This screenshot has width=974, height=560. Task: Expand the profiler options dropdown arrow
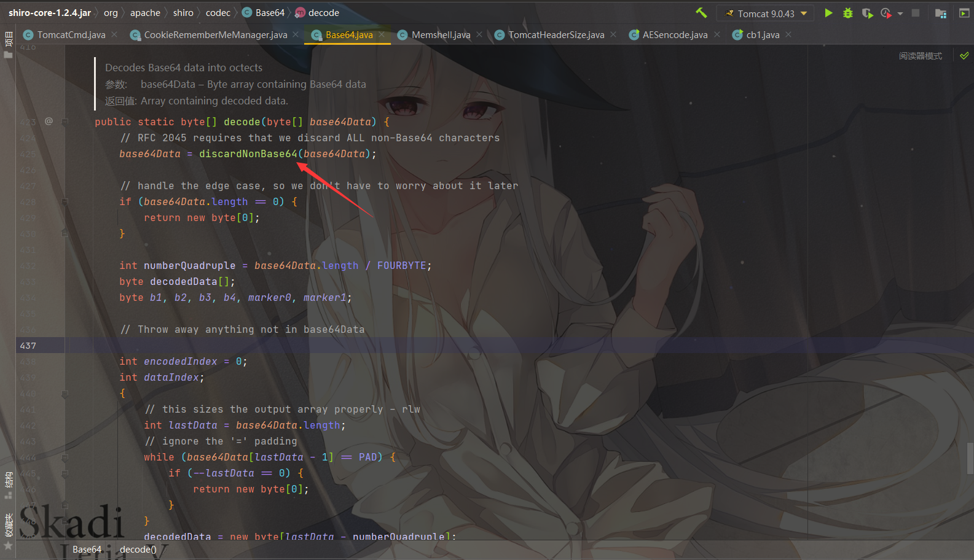click(900, 14)
